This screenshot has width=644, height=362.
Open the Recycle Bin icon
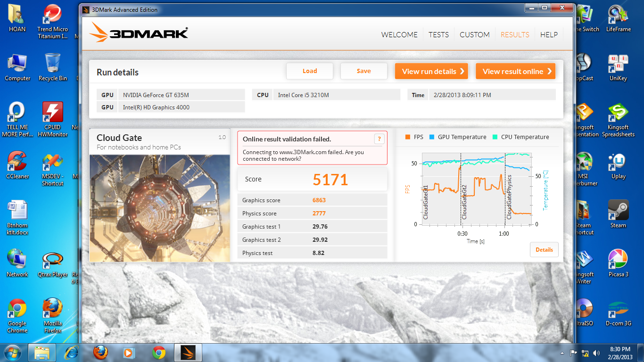[53, 68]
